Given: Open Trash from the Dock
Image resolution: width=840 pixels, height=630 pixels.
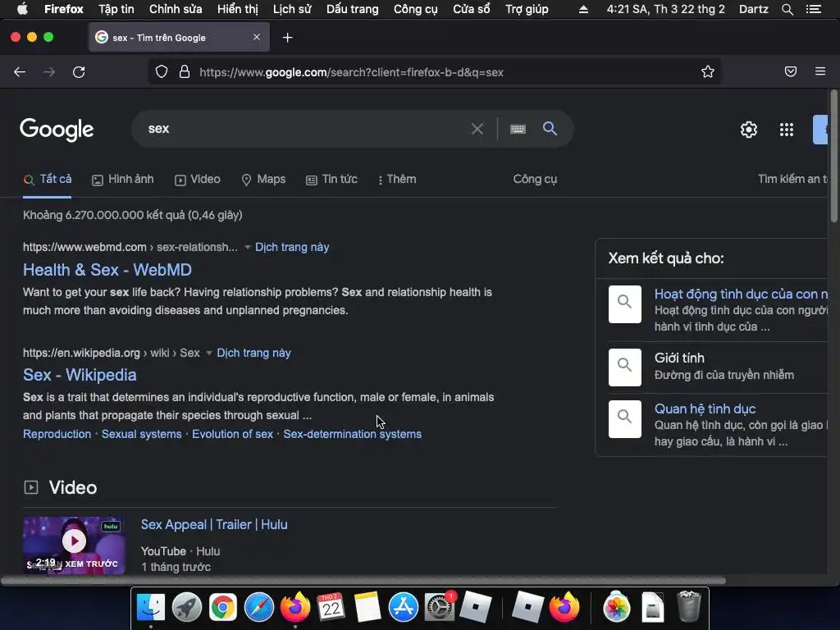Looking at the screenshot, I should point(688,606).
